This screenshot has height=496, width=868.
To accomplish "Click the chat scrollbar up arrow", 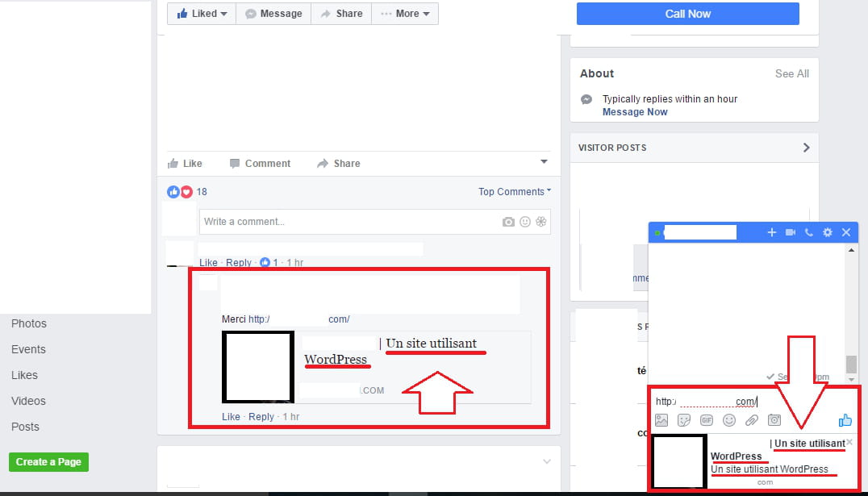I will [x=851, y=251].
